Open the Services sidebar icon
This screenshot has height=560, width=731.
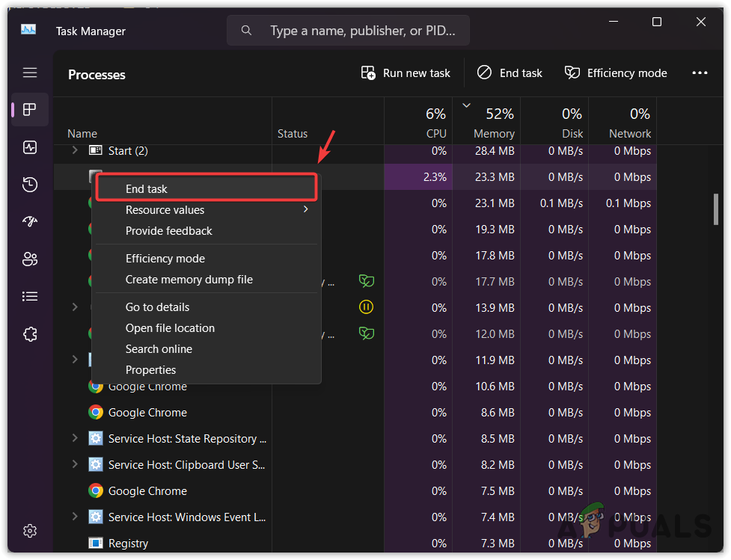click(30, 334)
